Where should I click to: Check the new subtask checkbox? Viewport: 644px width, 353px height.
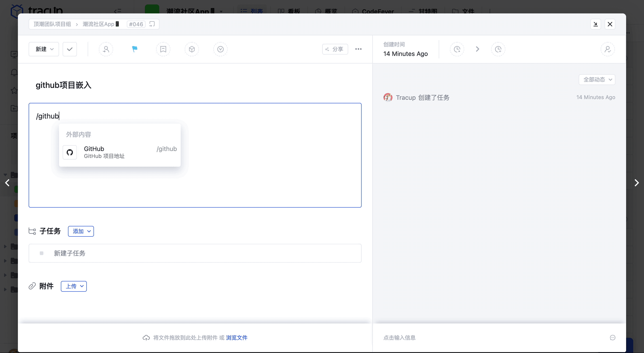tap(42, 253)
